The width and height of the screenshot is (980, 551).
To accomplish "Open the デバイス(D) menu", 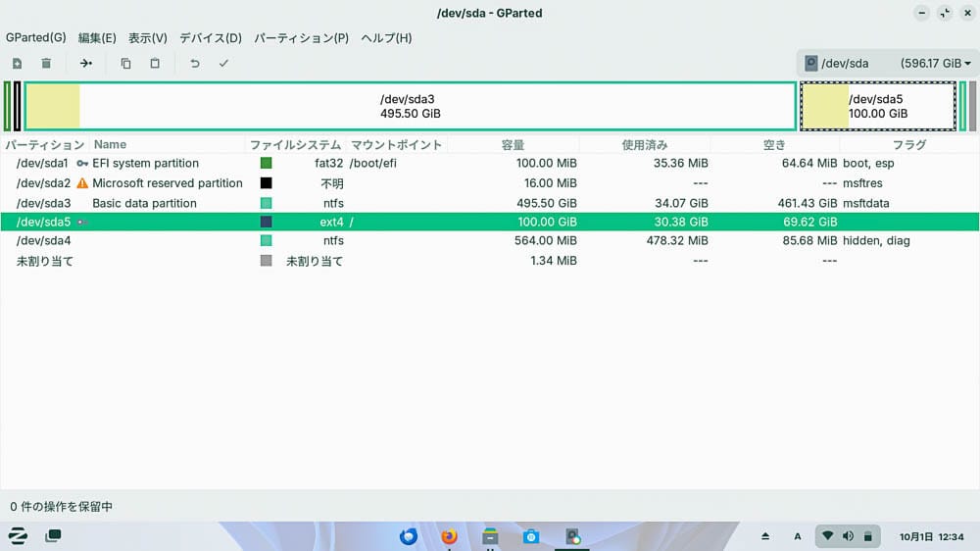I will pos(210,38).
